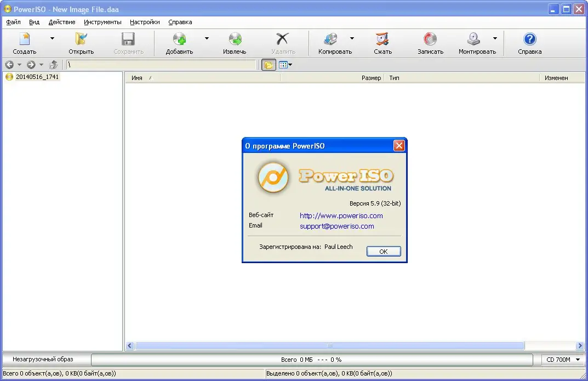Click the right arrow of horizontal scrollbar
The height and width of the screenshot is (381, 588).
pyautogui.click(x=580, y=345)
